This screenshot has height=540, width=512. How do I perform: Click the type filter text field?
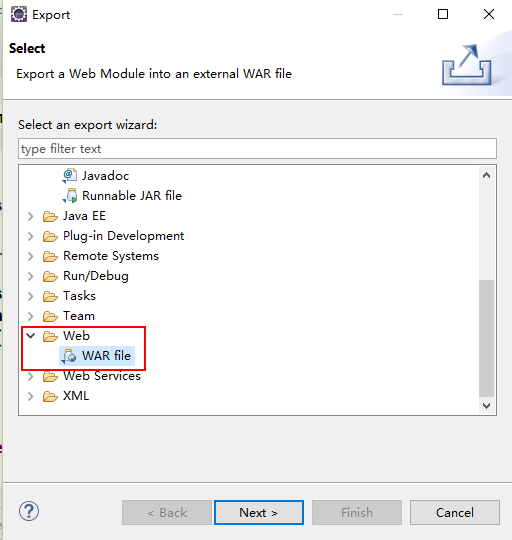(x=257, y=149)
